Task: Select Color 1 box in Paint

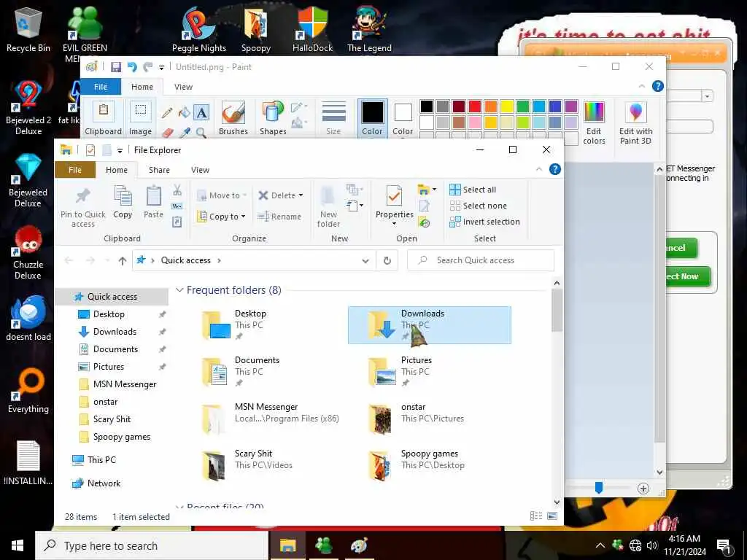Action: coord(372,118)
